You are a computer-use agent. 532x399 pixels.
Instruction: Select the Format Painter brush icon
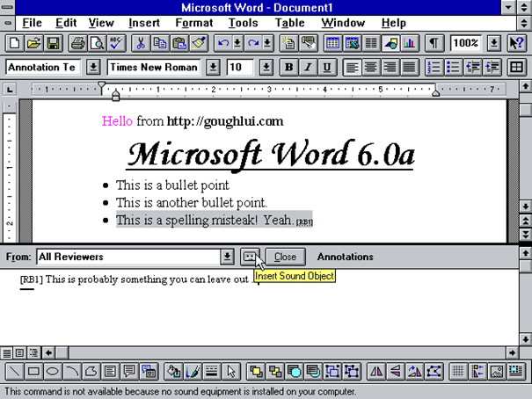tap(199, 43)
